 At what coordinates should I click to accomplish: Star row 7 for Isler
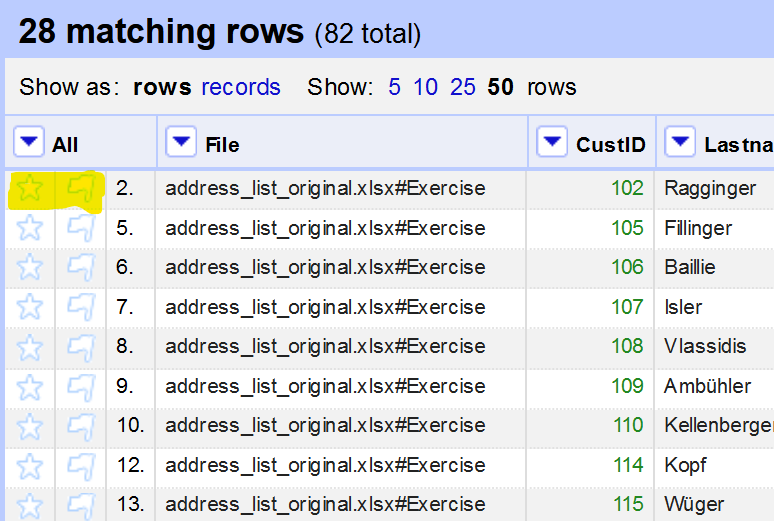(30, 306)
